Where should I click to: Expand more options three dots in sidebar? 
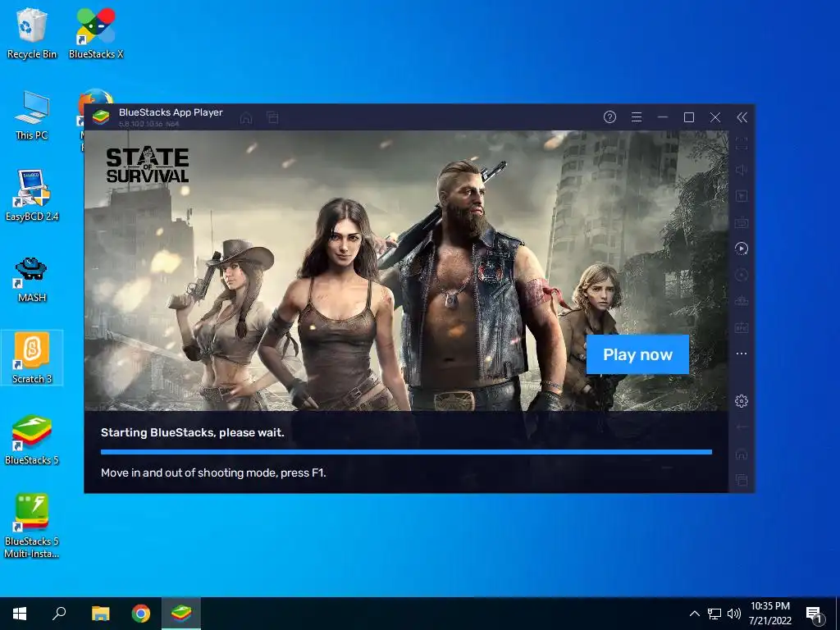pyautogui.click(x=742, y=354)
